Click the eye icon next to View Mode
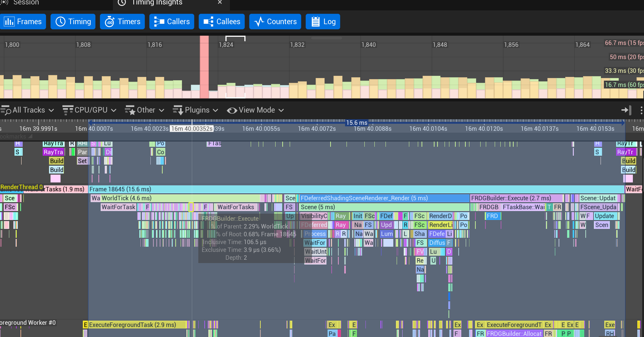This screenshot has height=337, width=644. pos(232,110)
